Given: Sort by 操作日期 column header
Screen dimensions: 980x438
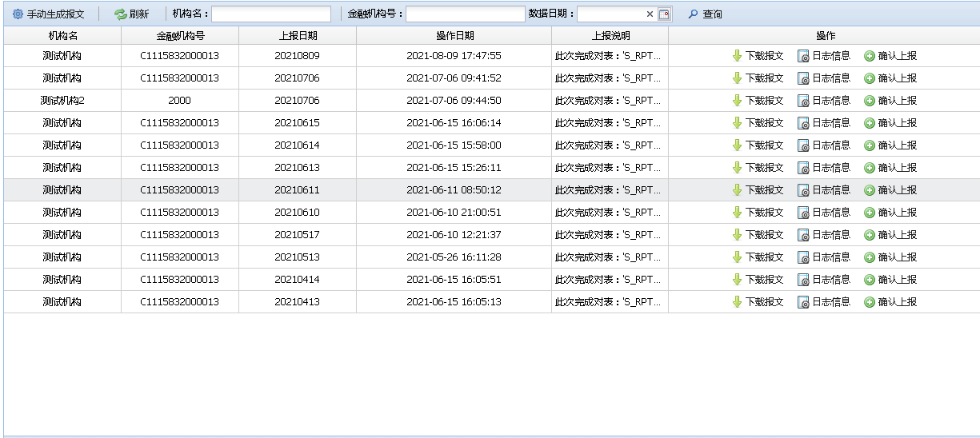Looking at the screenshot, I should click(x=454, y=36).
